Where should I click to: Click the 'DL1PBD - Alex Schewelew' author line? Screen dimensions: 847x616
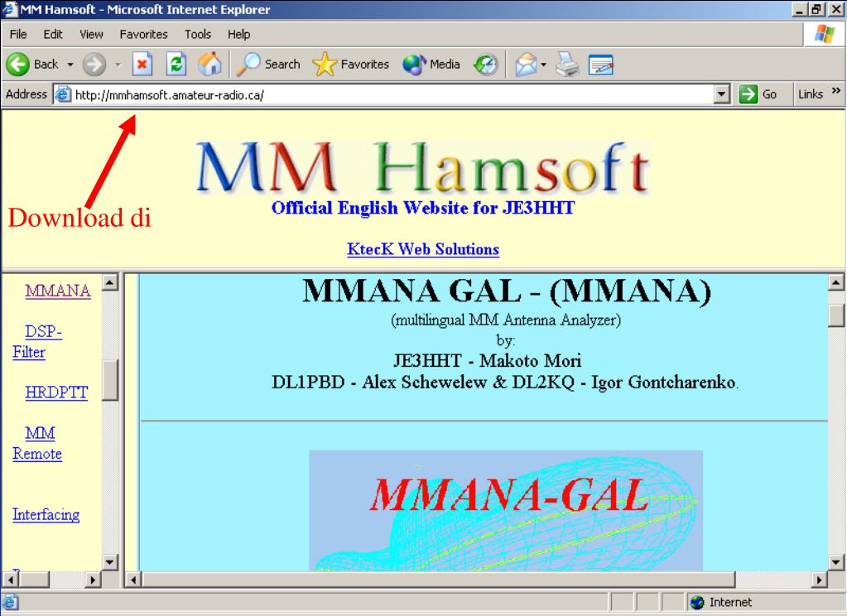504,382
